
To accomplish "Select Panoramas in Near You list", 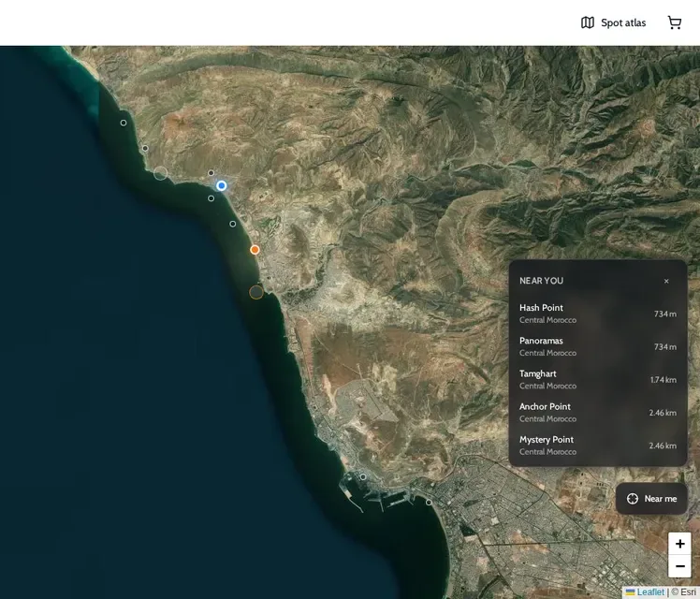I will (598, 346).
